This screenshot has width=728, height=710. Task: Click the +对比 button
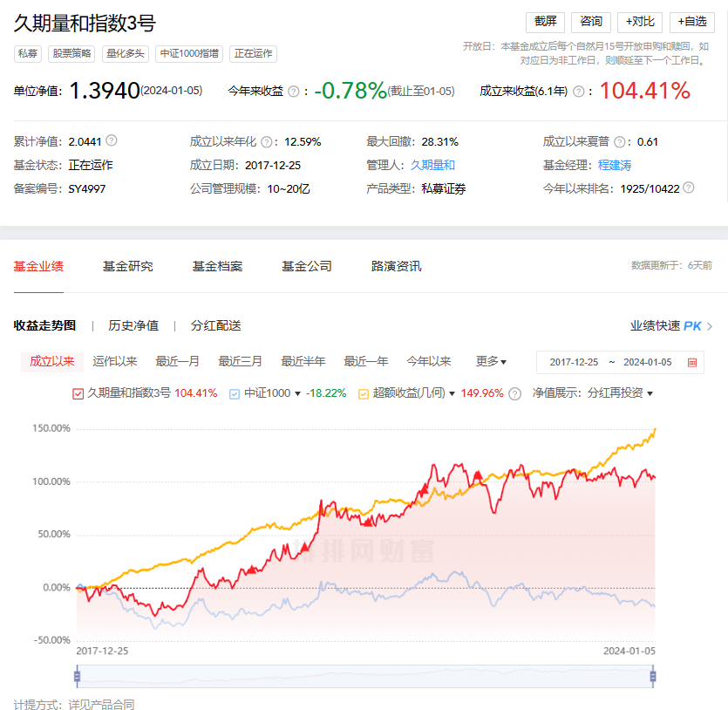[x=640, y=22]
